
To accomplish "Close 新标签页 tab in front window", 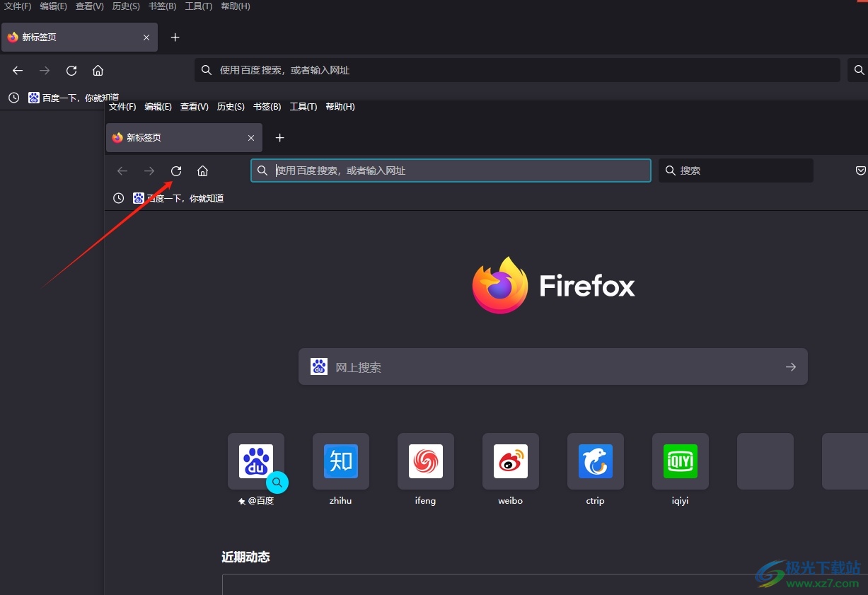I will tap(251, 138).
